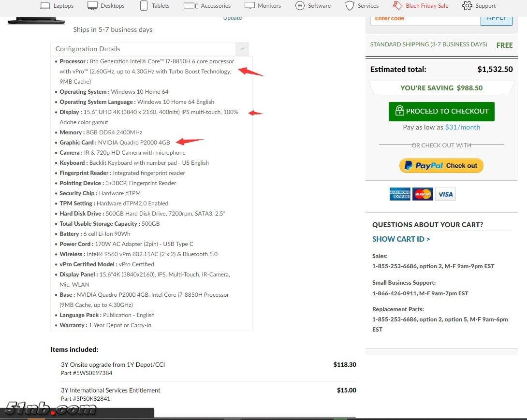The image size is (527, 420).
Task: Click the Support gear icon
Action: [x=467, y=6]
